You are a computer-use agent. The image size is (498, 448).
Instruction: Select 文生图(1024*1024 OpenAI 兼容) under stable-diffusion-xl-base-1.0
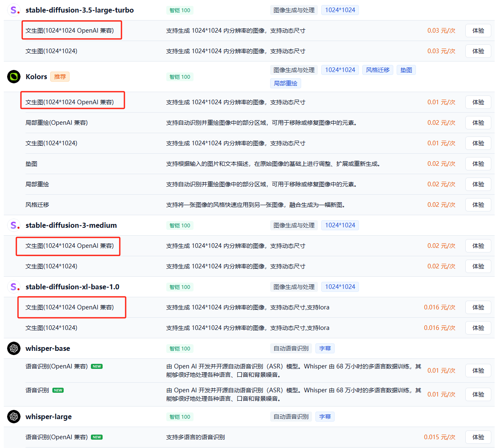(70, 307)
